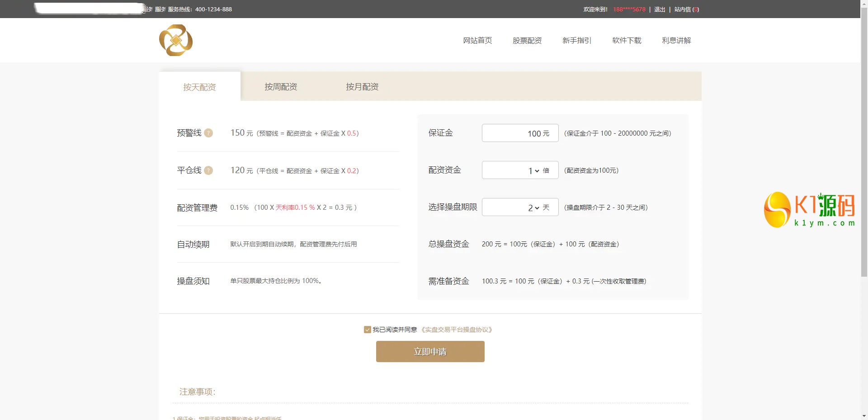Open 股票配资 navigation item
This screenshot has height=420, width=868.
[x=527, y=40]
